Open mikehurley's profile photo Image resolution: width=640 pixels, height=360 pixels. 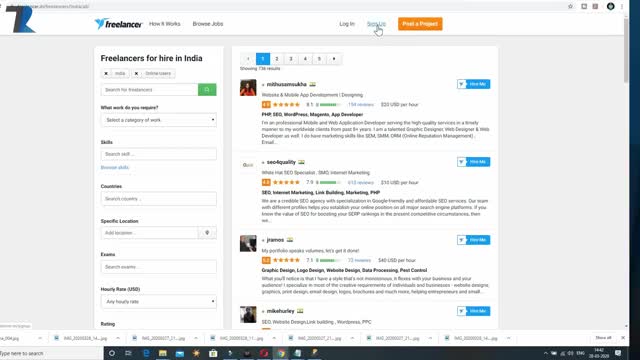[248, 314]
